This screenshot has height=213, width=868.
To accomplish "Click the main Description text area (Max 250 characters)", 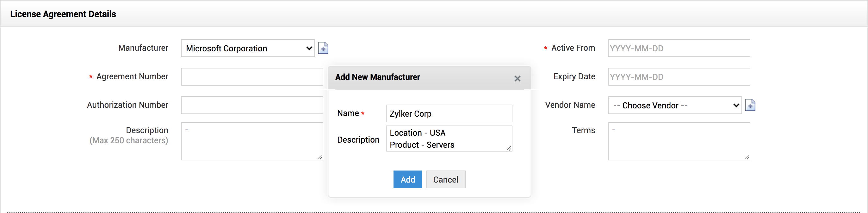I will click(x=252, y=141).
